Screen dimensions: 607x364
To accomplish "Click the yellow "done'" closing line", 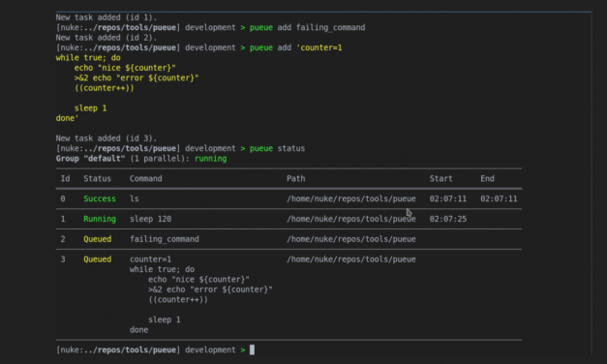I will tap(67, 118).
